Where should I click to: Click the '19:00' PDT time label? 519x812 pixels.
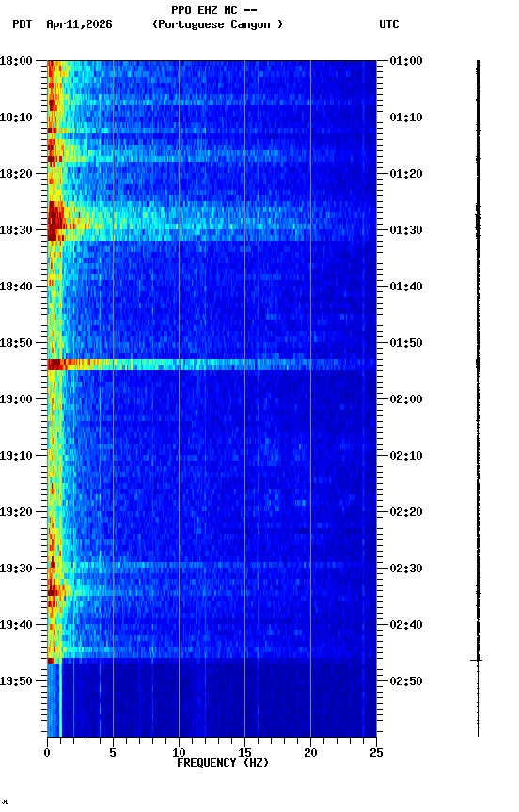[x=16, y=399]
